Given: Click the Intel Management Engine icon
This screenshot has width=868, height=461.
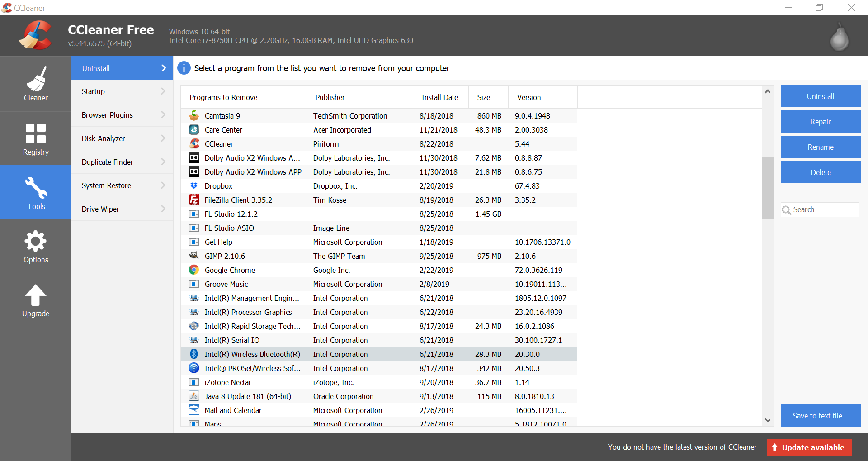Looking at the screenshot, I should tap(194, 298).
